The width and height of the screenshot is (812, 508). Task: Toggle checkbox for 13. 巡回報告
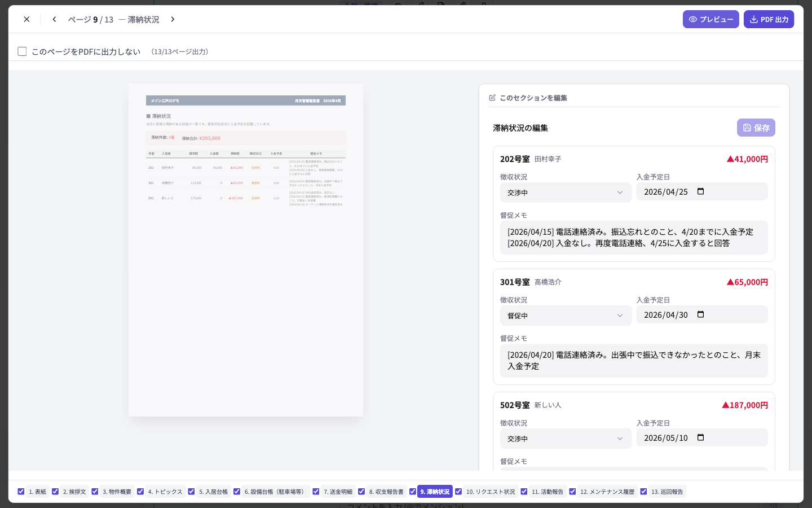click(x=643, y=492)
